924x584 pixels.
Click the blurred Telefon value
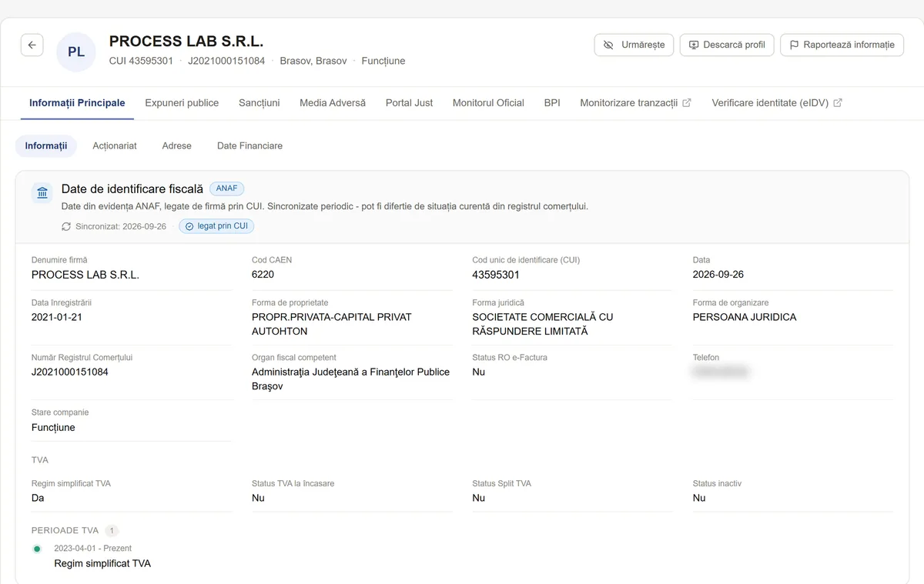[x=721, y=372]
